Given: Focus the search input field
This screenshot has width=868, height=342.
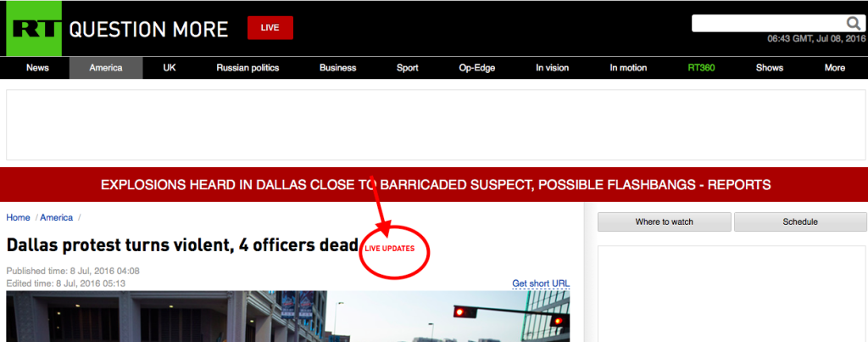Looking at the screenshot, I should (768, 23).
